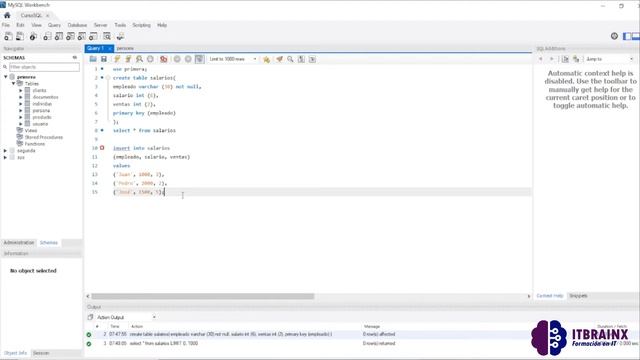This screenshot has width=640, height=360.
Task: Open the Scripting menu
Action: [142, 25]
